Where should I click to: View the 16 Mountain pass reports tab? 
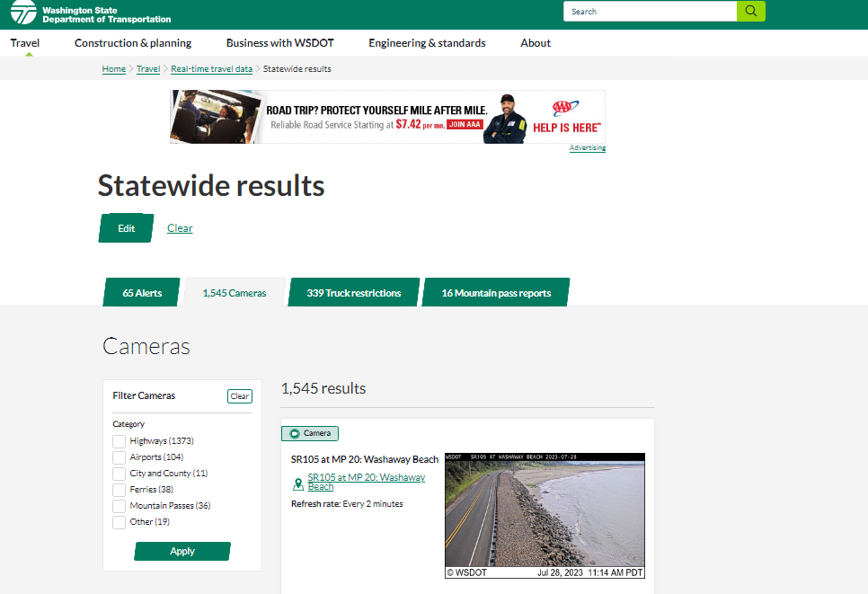(496, 293)
